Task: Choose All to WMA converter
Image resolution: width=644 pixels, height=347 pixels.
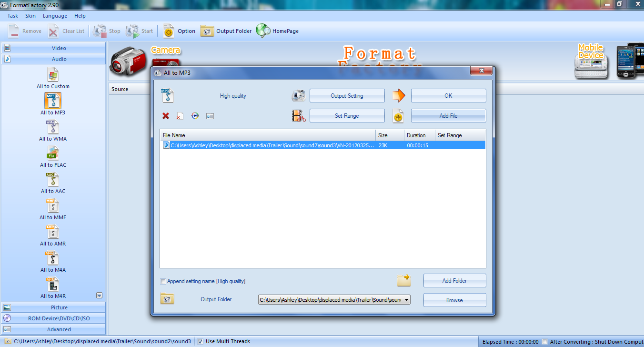Action: [53, 131]
